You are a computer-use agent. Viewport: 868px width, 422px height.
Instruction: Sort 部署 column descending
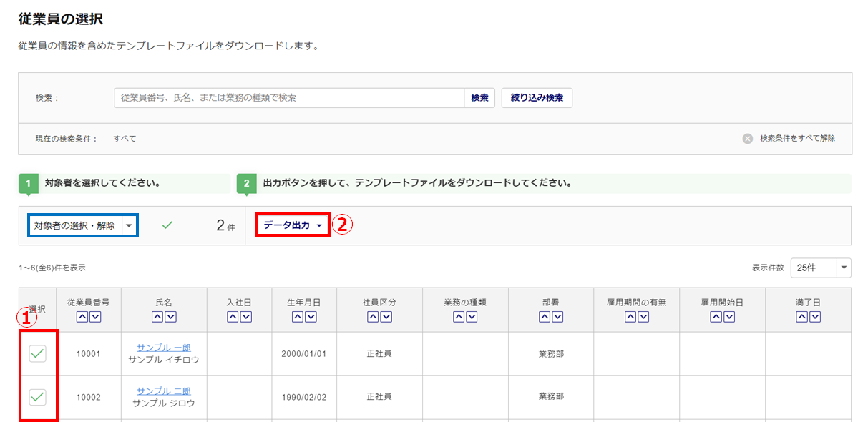(557, 317)
